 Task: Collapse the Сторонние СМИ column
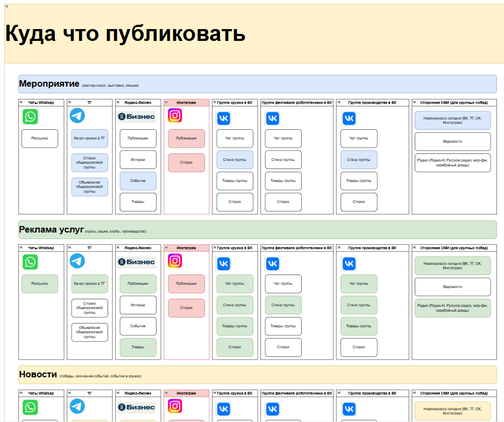coord(414,102)
